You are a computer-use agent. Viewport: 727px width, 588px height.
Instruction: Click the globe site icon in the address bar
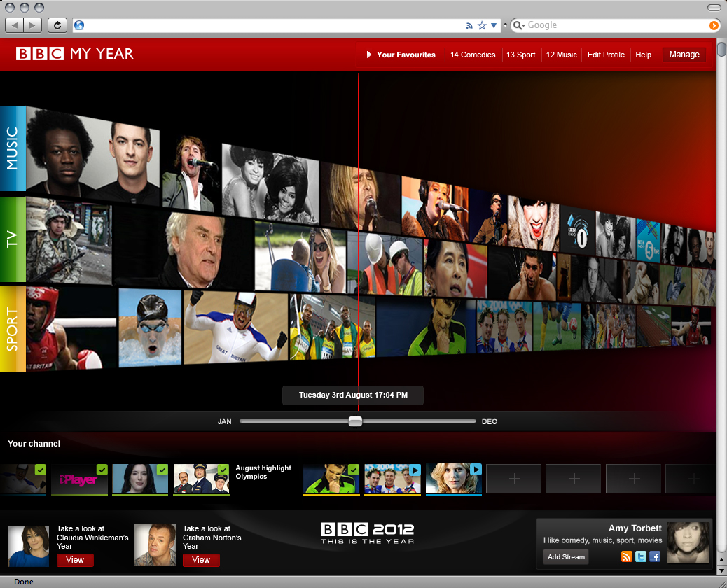(x=79, y=25)
